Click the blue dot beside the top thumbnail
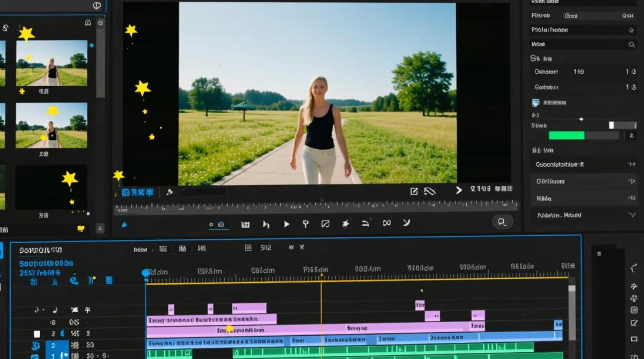This screenshot has width=644, height=359. (x=92, y=45)
